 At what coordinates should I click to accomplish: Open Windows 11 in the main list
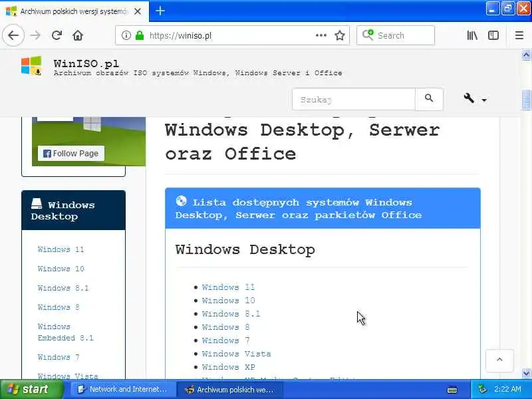pyautogui.click(x=228, y=287)
